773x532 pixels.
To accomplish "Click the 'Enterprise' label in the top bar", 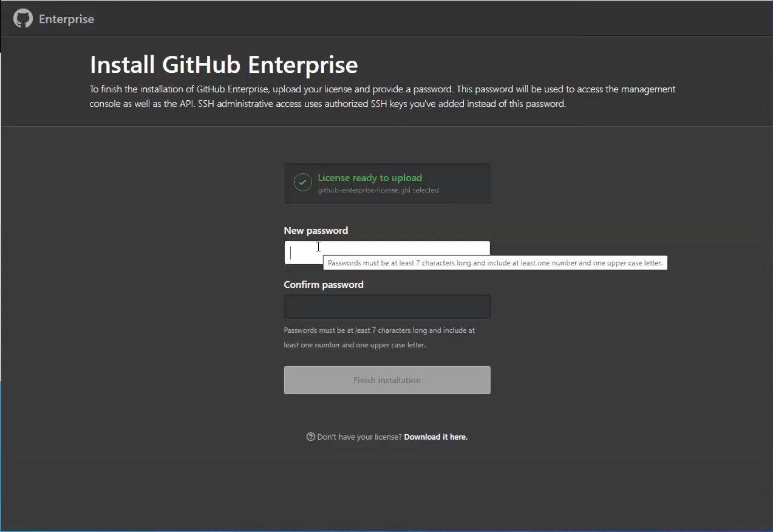I will tap(66, 19).
